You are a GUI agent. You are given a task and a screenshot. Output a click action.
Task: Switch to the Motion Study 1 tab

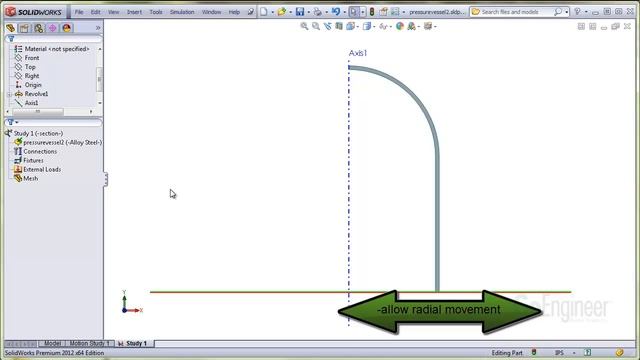(89, 343)
